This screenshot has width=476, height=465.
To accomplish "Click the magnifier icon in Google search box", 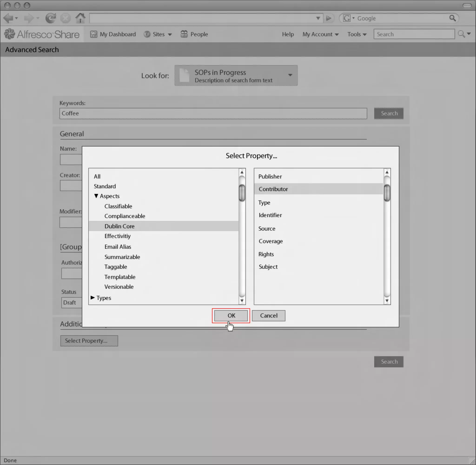I will (x=452, y=18).
